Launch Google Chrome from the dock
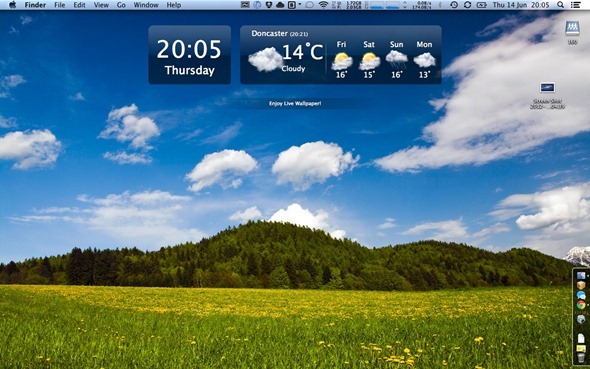 coord(581,305)
